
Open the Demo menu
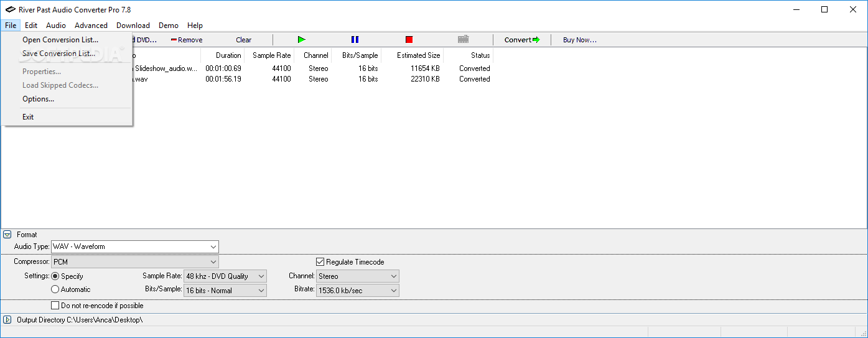tap(169, 26)
